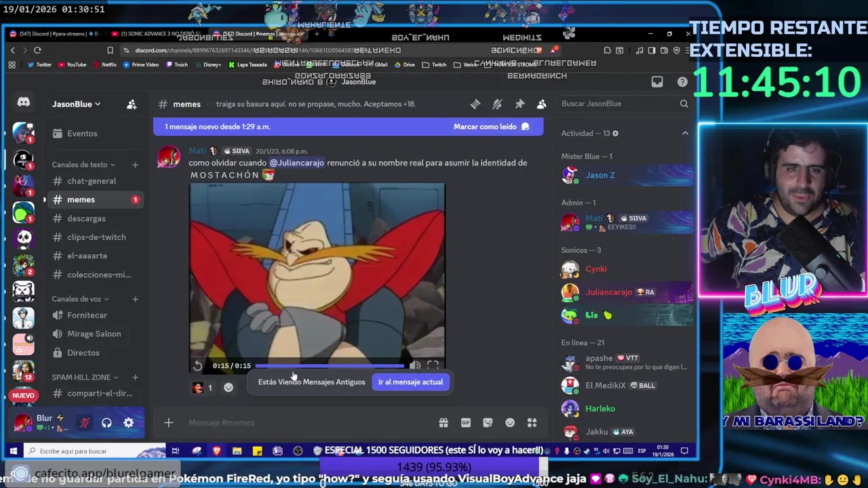
Task: Join the Mirage Saloon voice channel
Action: [x=95, y=334]
